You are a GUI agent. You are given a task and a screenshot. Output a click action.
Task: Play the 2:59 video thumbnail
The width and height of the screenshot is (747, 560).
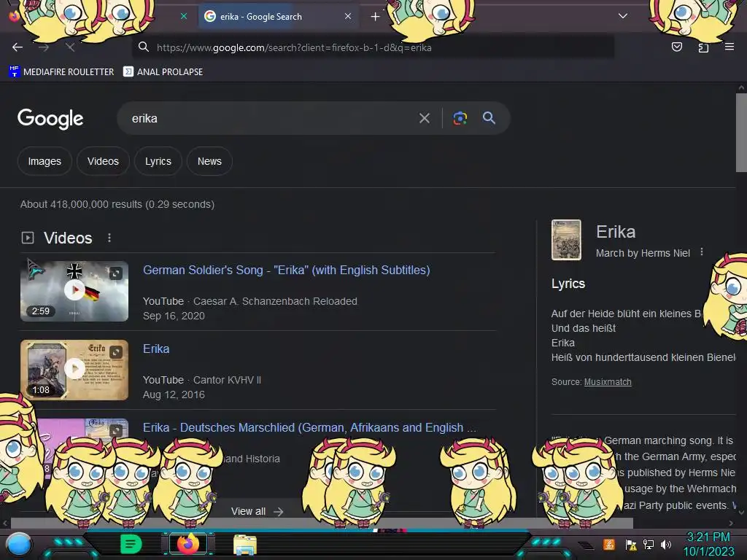click(x=74, y=290)
